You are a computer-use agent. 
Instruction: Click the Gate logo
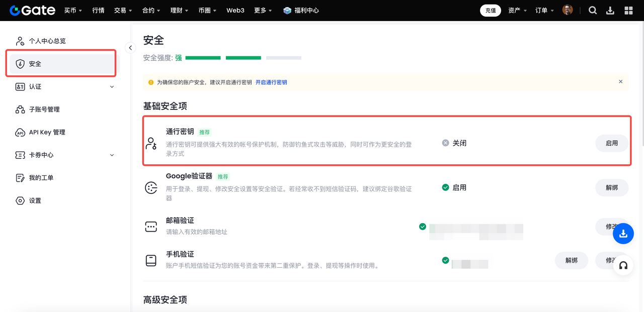(x=31, y=10)
